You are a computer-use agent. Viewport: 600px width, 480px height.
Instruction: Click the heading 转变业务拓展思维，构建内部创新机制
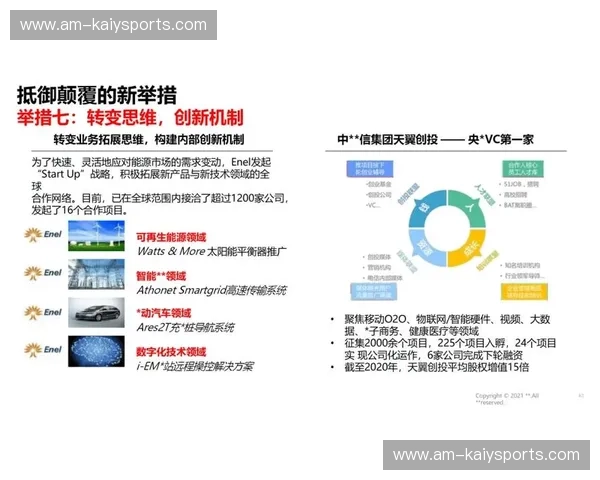click(149, 139)
